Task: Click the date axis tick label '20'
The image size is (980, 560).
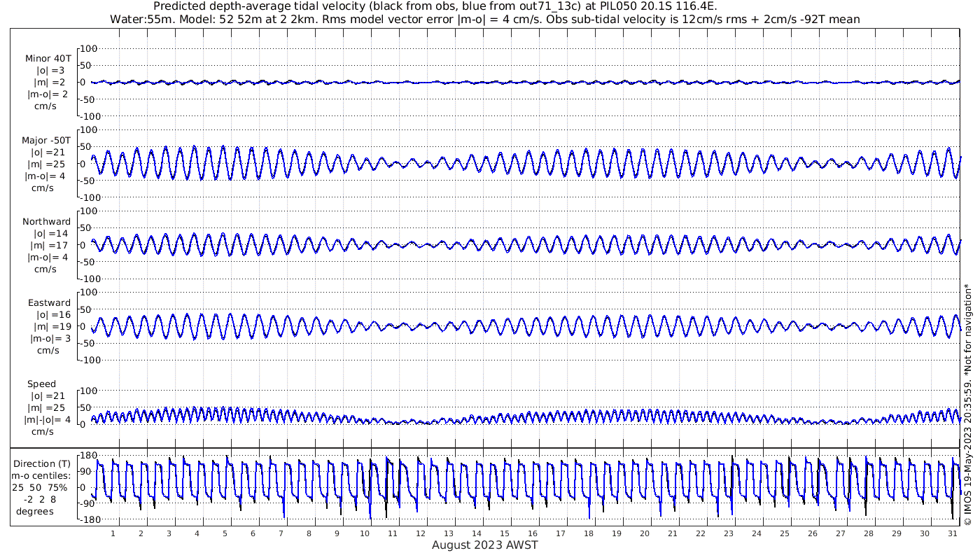Action: click(645, 533)
